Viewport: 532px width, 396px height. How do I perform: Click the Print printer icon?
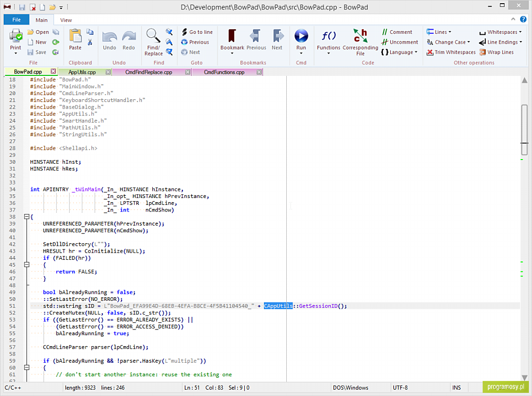coord(16,36)
